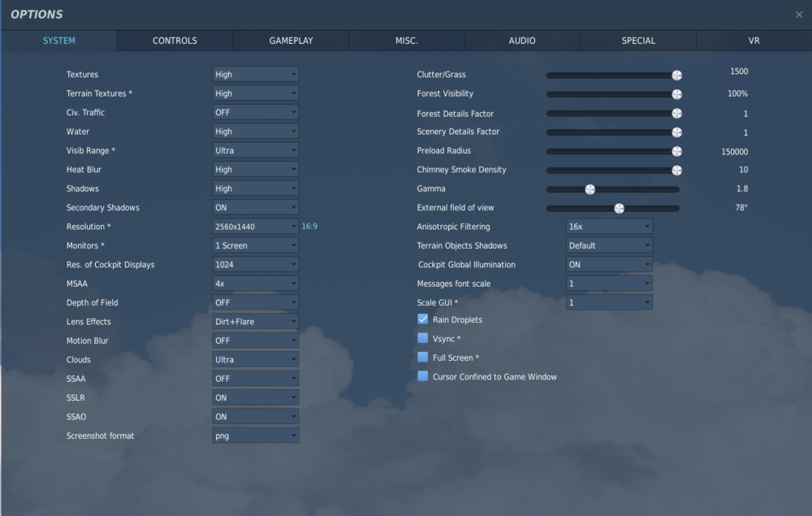Click the External field of view slider handle
The image size is (812, 516).
pos(618,207)
